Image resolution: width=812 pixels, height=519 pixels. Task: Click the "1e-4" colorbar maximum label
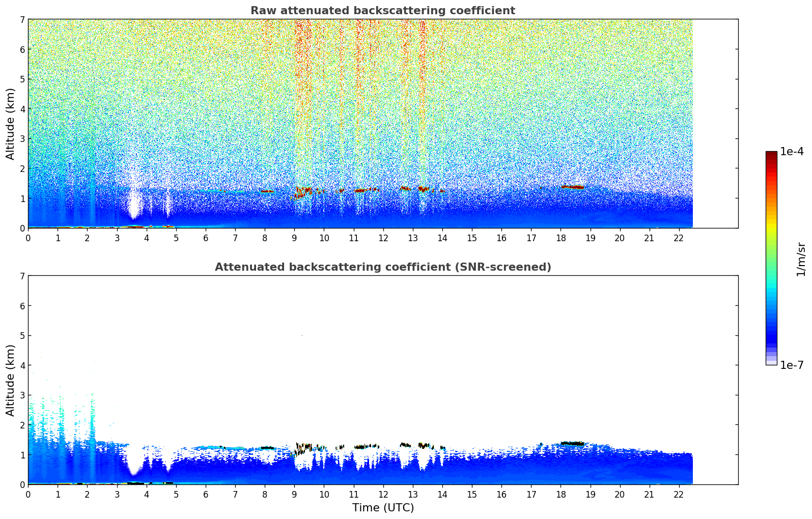(x=792, y=152)
